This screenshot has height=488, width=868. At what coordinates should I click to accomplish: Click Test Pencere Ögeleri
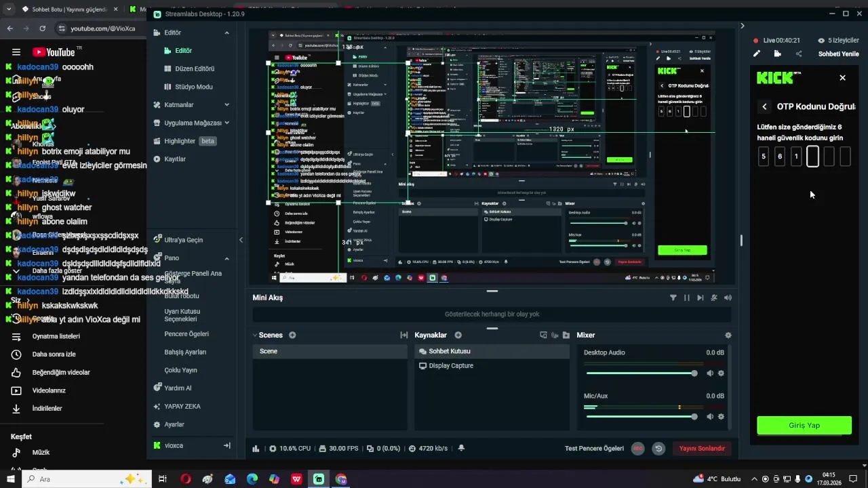tap(594, 448)
